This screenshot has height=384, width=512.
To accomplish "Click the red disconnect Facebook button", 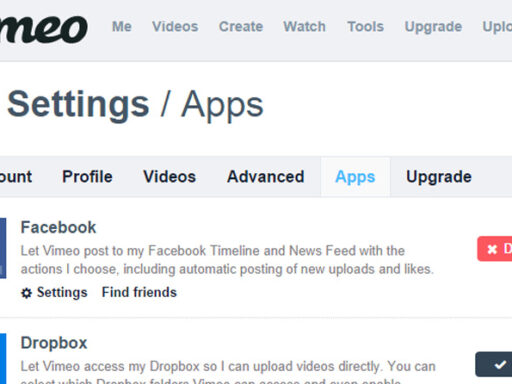I will [x=495, y=249].
